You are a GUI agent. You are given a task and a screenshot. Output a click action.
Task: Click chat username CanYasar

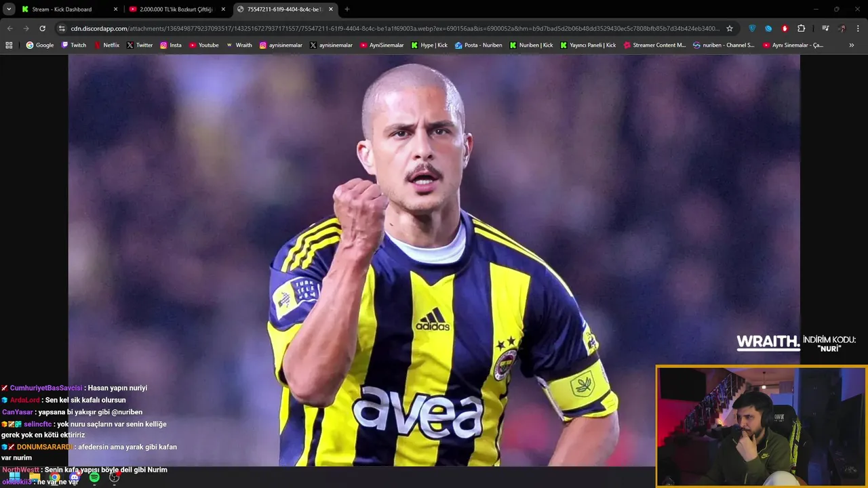(18, 412)
